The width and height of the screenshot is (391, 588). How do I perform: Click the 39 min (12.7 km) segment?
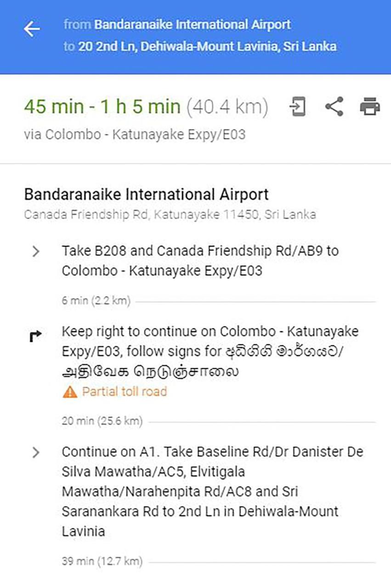[102, 561]
